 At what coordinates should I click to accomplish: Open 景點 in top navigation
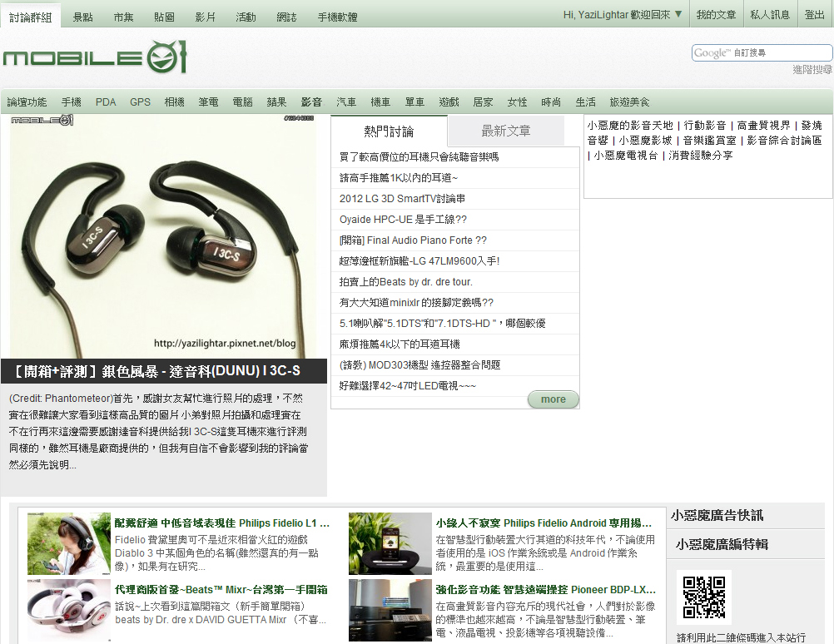pos(82,17)
